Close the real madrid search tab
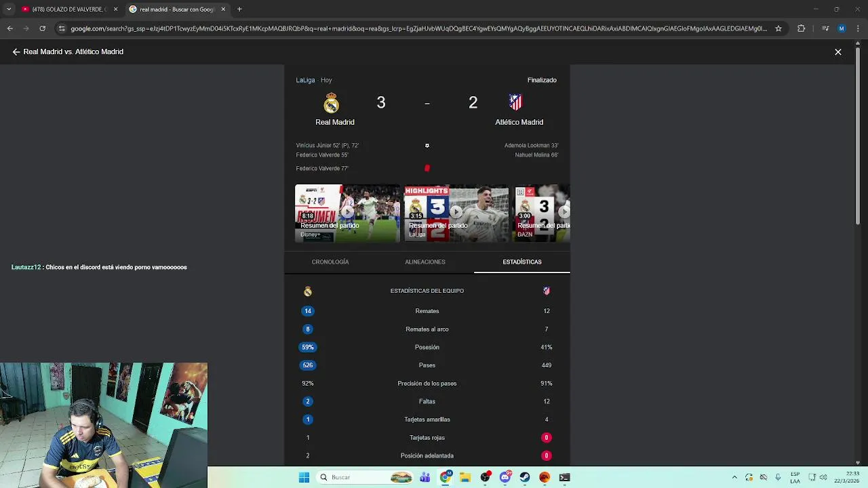This screenshot has width=868, height=488. (x=223, y=9)
